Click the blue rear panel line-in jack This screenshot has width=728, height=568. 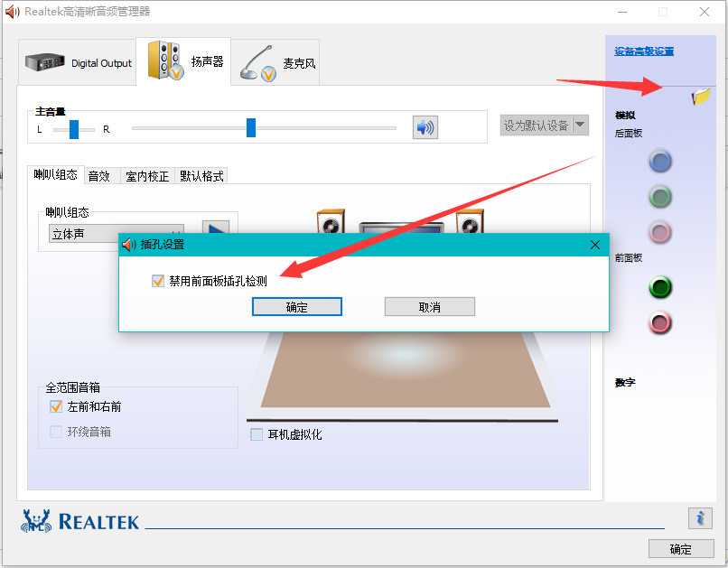click(x=660, y=162)
